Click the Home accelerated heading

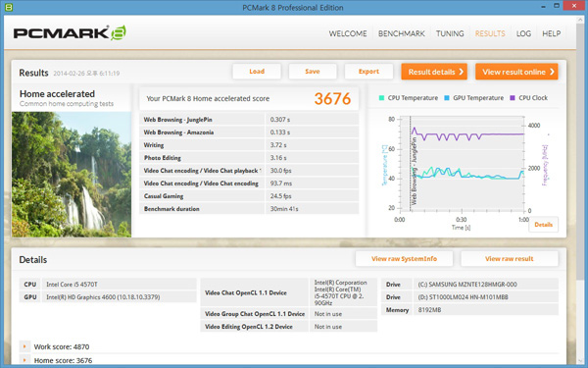[x=57, y=94]
